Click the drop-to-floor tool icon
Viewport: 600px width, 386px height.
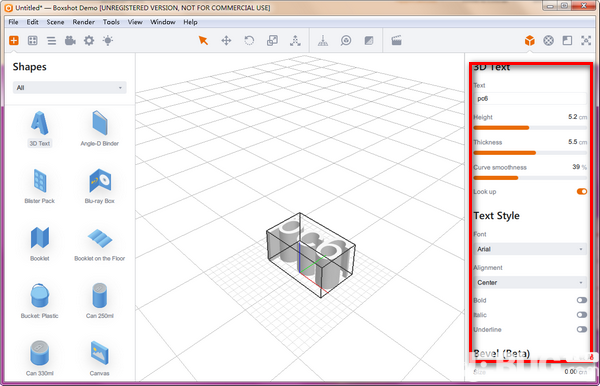pos(323,41)
